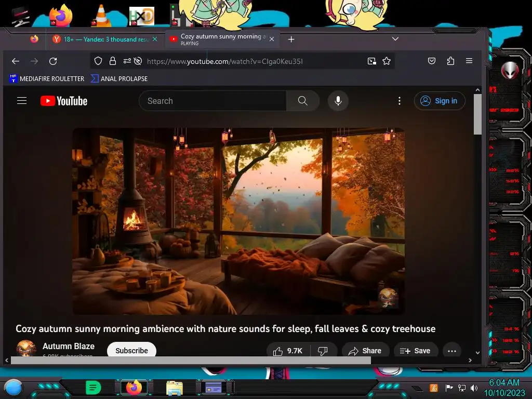This screenshot has height=399, width=532.
Task: Click the volume speaker tray icon
Action: tap(474, 388)
